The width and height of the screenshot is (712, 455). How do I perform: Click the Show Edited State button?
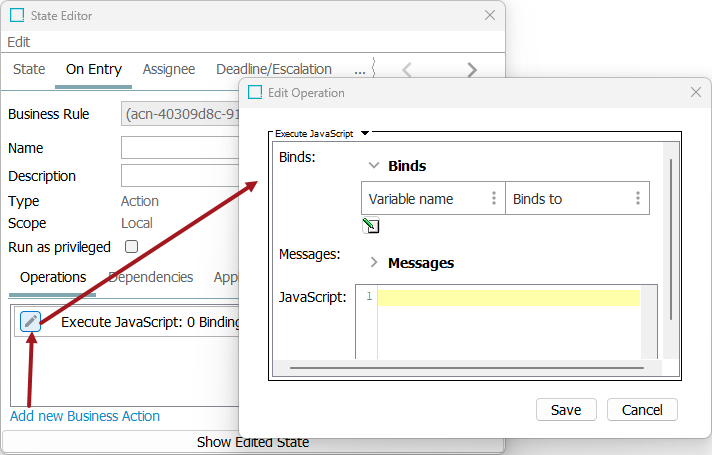pyautogui.click(x=253, y=442)
